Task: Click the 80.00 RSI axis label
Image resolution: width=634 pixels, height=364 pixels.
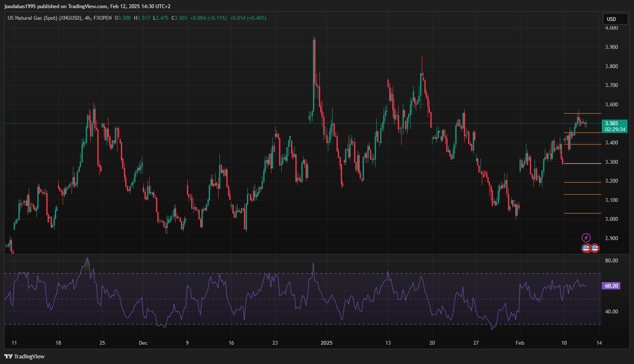Action: coord(611,261)
